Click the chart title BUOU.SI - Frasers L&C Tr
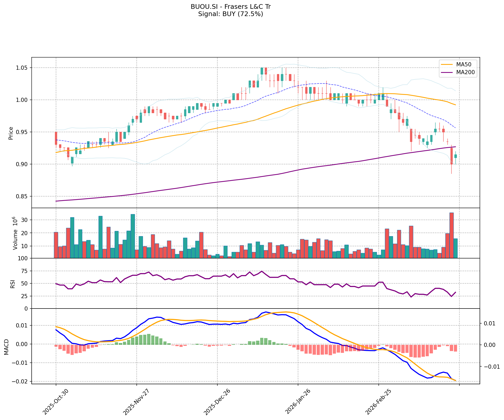Image resolution: width=504 pixels, height=420 pixels. (x=231, y=7)
